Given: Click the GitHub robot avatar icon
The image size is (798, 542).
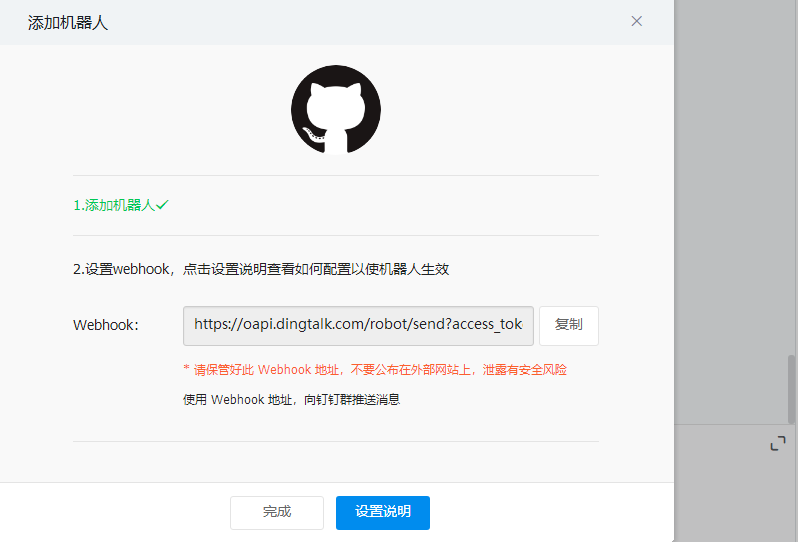Looking at the screenshot, I should 336,109.
